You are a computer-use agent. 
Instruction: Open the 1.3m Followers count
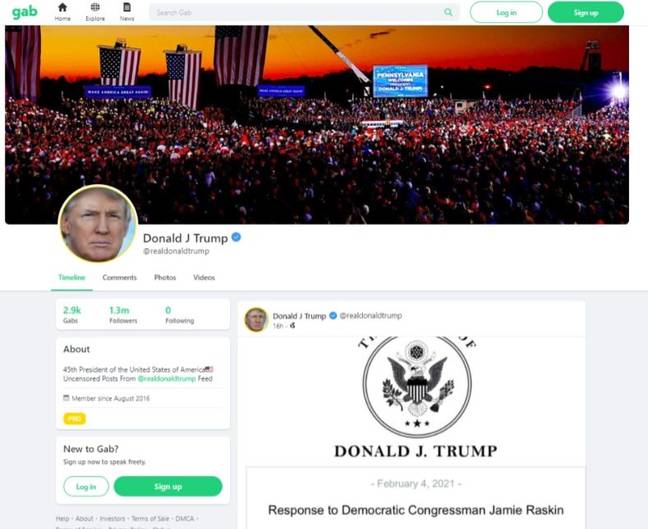123,315
